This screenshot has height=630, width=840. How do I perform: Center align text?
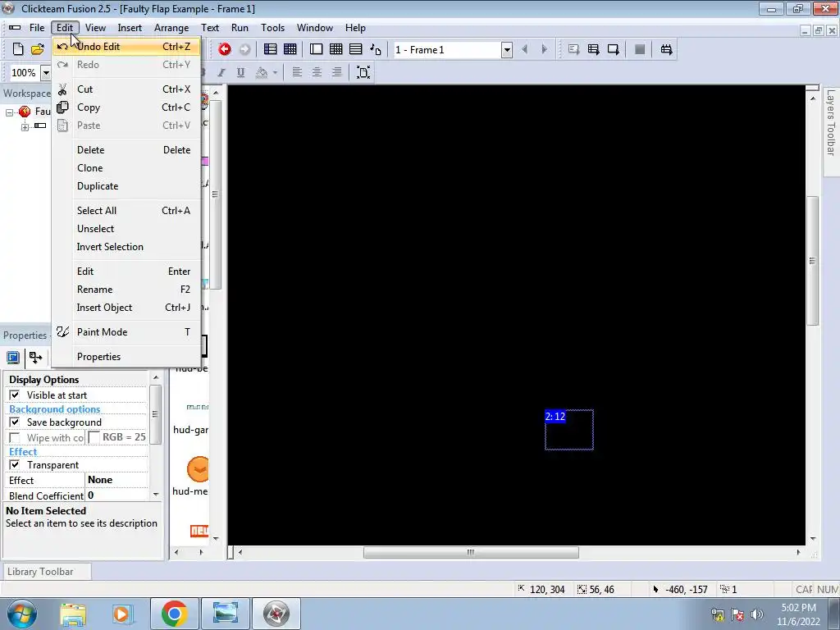tap(317, 72)
